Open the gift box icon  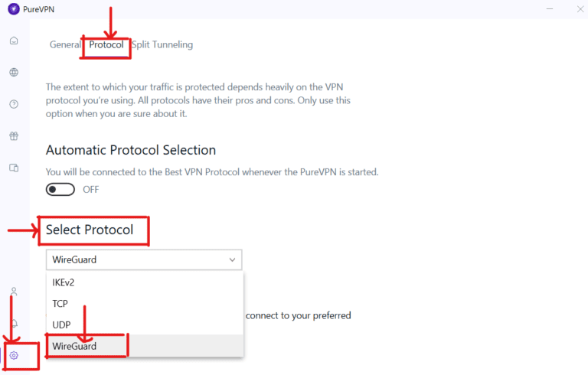pos(14,136)
